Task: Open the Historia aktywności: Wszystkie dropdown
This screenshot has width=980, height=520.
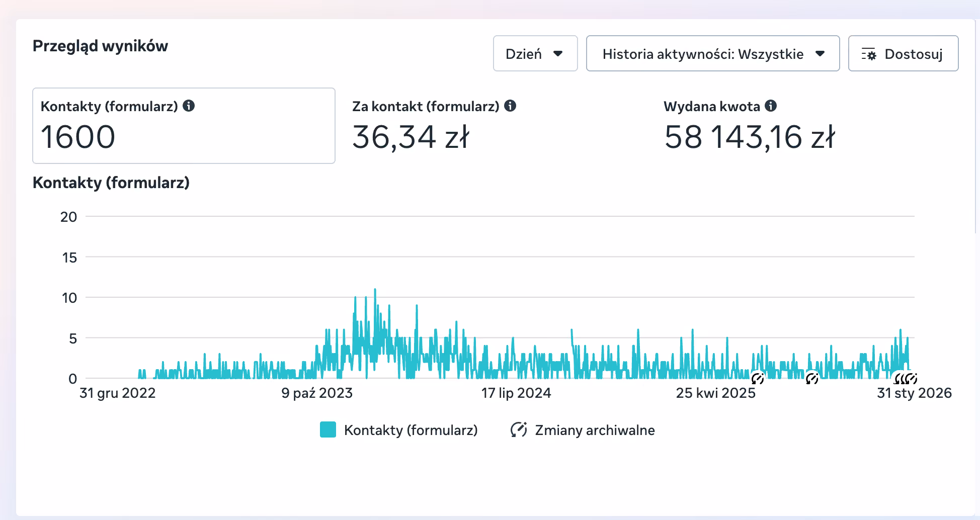Action: tap(713, 53)
